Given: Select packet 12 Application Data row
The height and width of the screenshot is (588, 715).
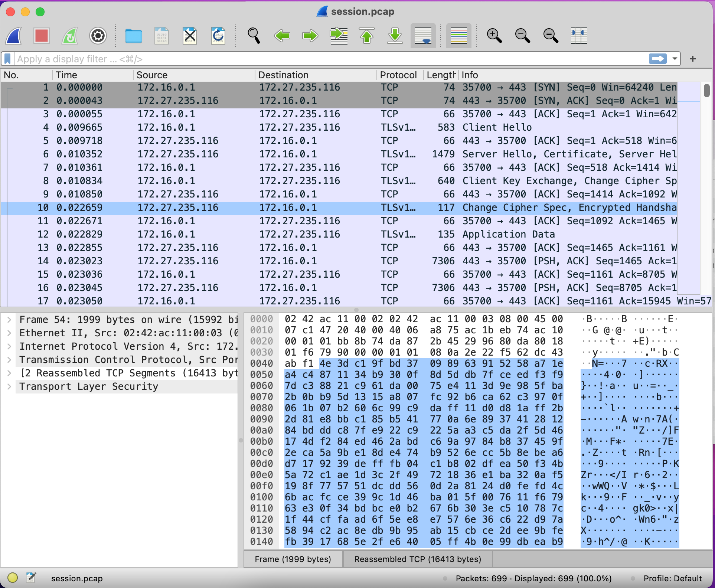Looking at the screenshot, I should pos(339,234).
